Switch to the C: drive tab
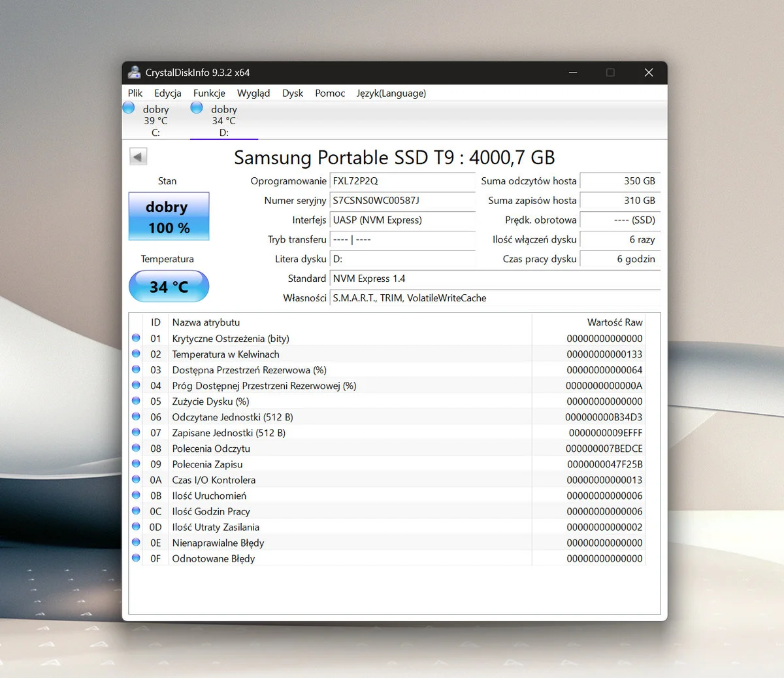 (155, 121)
